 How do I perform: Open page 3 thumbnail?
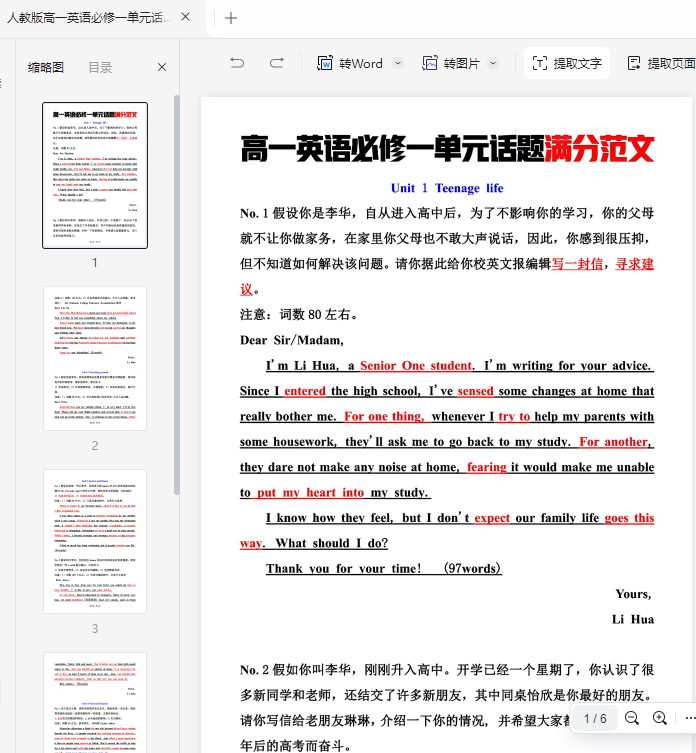point(95,541)
